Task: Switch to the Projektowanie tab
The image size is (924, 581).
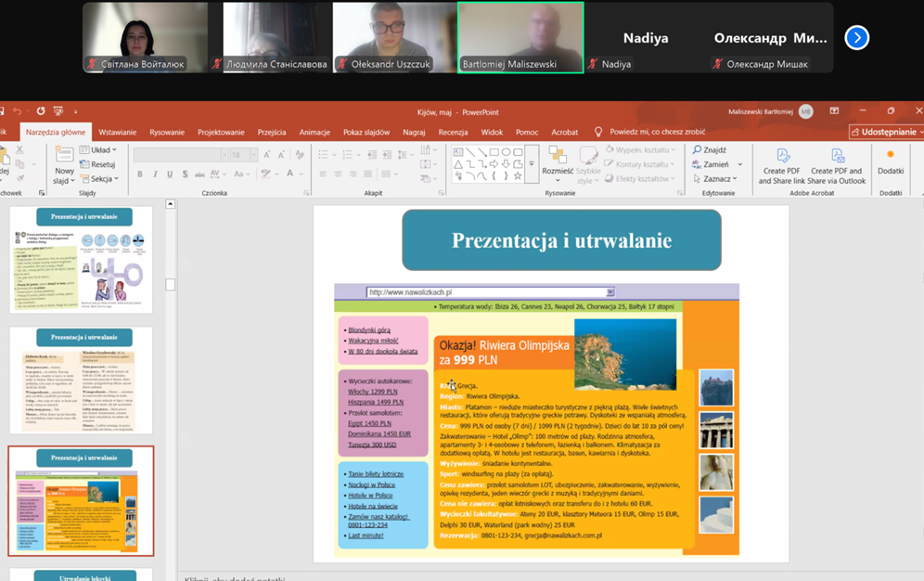Action: 221,132
